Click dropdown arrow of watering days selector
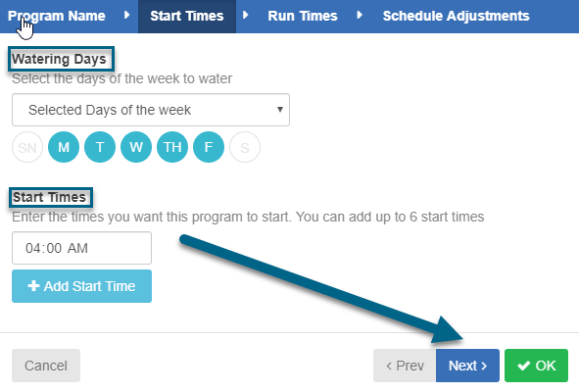Image resolution: width=579 pixels, height=392 pixels. pyautogui.click(x=280, y=110)
